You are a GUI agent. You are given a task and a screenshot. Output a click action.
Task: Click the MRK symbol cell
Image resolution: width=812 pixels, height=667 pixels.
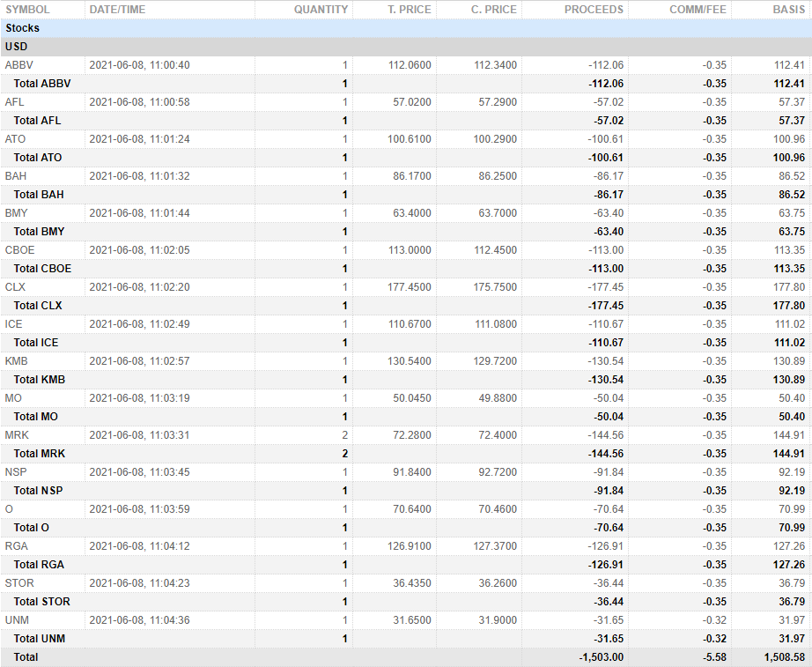[x=17, y=435]
